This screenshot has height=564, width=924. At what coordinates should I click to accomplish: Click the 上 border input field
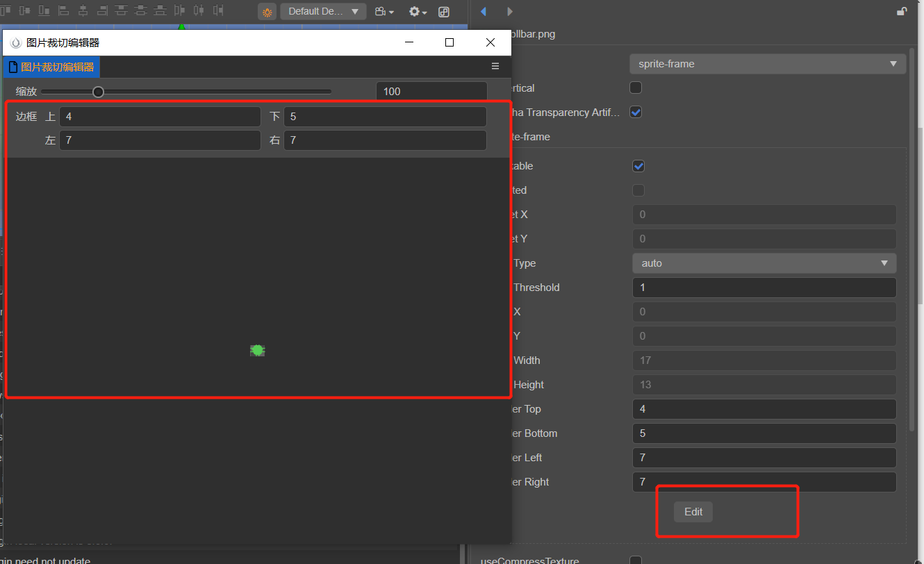pos(160,117)
